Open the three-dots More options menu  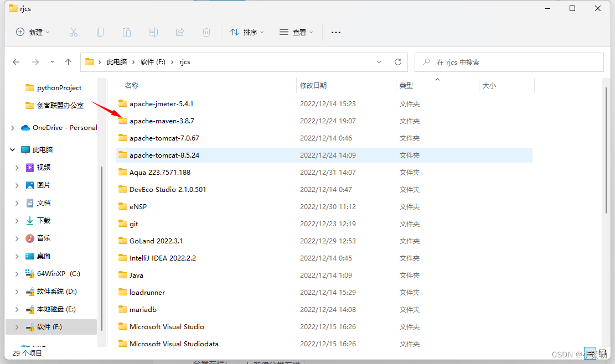point(336,33)
